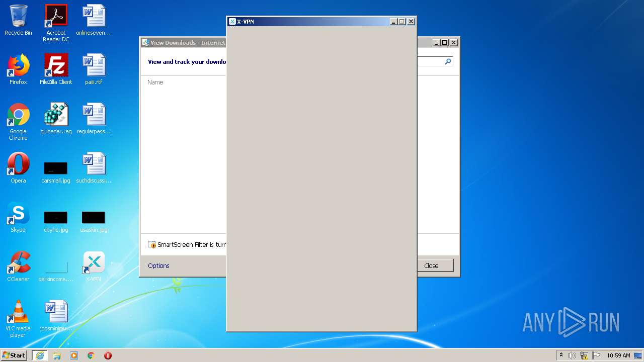Switch to Opera taskbar icon
This screenshot has height=362, width=644.
click(108, 355)
